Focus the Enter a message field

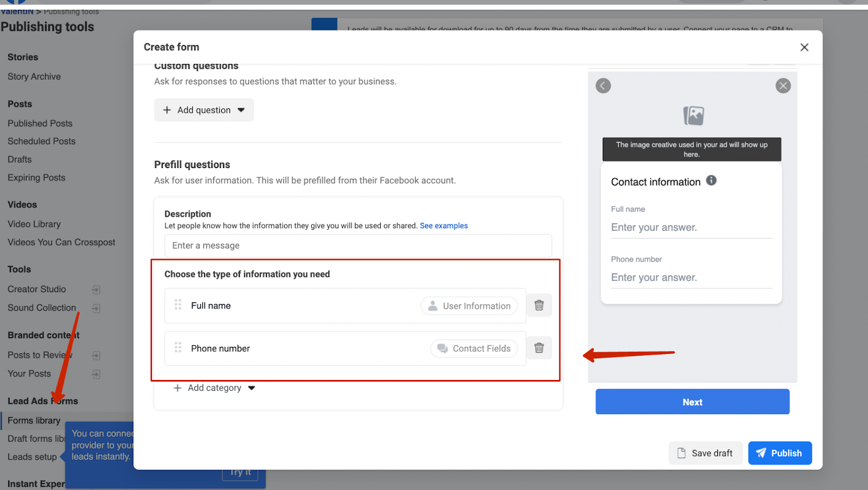click(358, 246)
